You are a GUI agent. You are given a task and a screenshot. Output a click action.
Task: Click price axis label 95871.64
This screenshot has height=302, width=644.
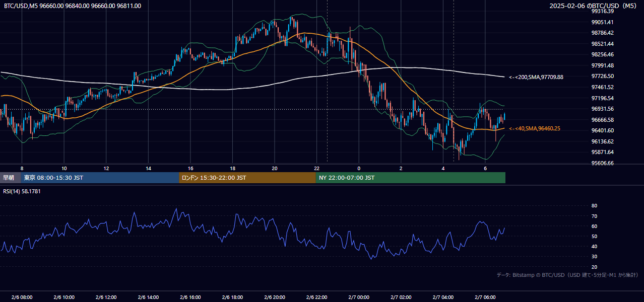pyautogui.click(x=602, y=152)
